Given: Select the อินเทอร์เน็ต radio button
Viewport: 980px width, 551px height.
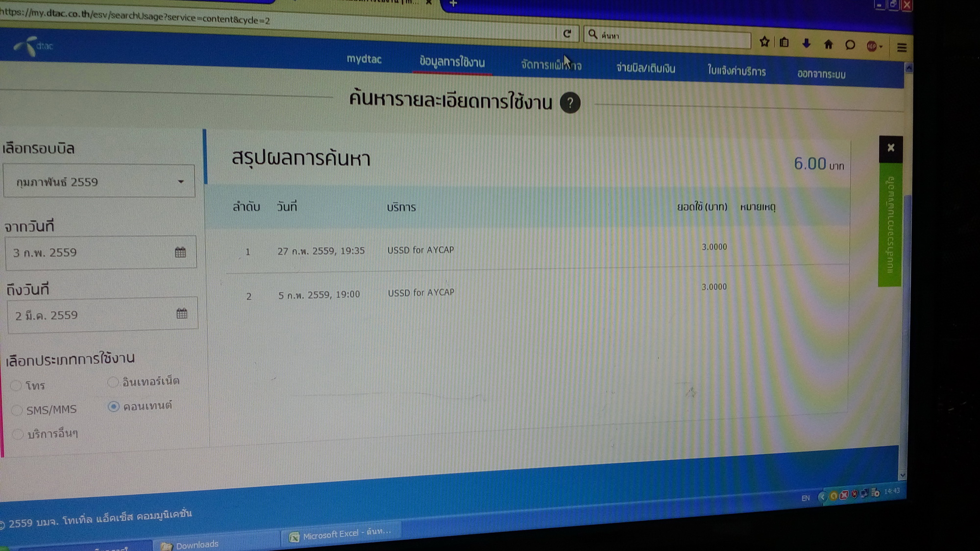Looking at the screenshot, I should tap(113, 382).
